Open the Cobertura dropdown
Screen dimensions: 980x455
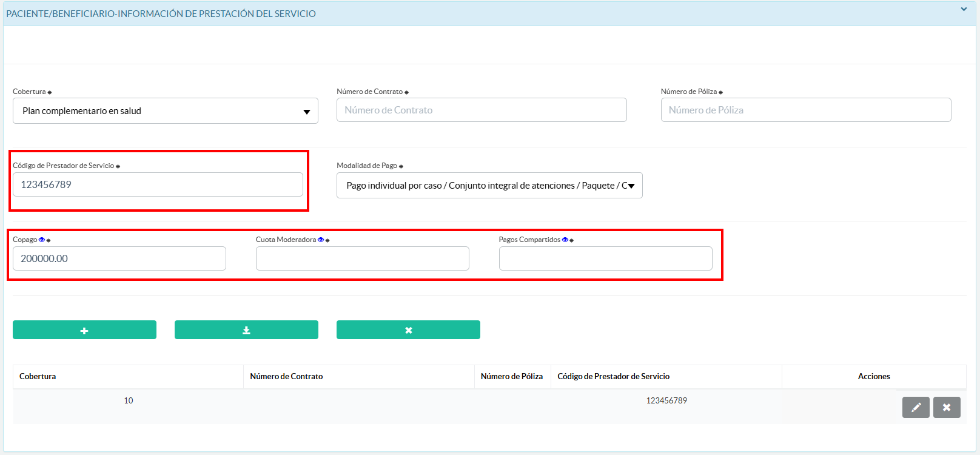point(165,111)
